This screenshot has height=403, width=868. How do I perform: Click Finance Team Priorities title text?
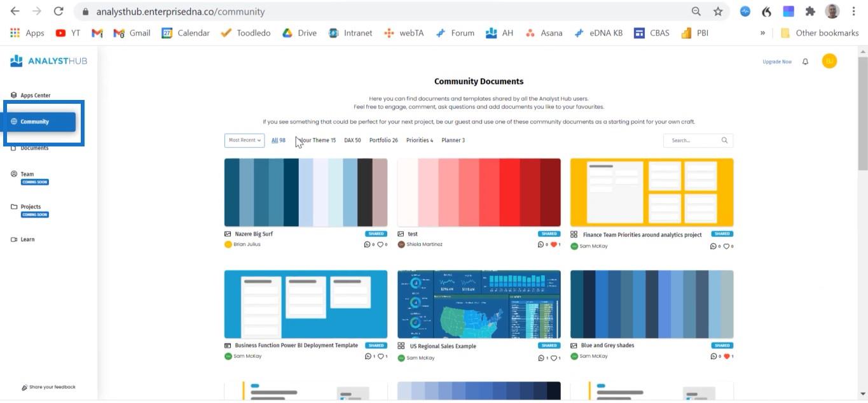pyautogui.click(x=642, y=235)
